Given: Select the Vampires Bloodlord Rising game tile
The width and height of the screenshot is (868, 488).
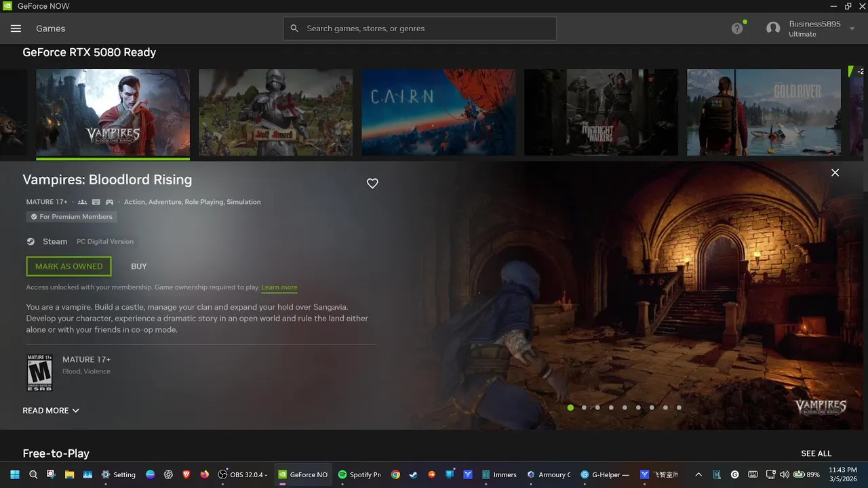Looking at the screenshot, I should click(113, 113).
